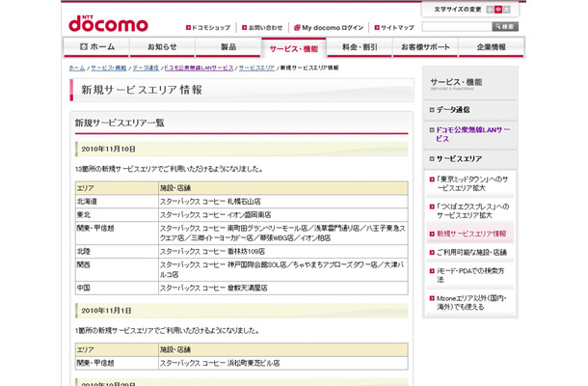This screenshot has height=386, width=588.
Task: Go to the ホーム navigation tab
Action: pos(96,47)
